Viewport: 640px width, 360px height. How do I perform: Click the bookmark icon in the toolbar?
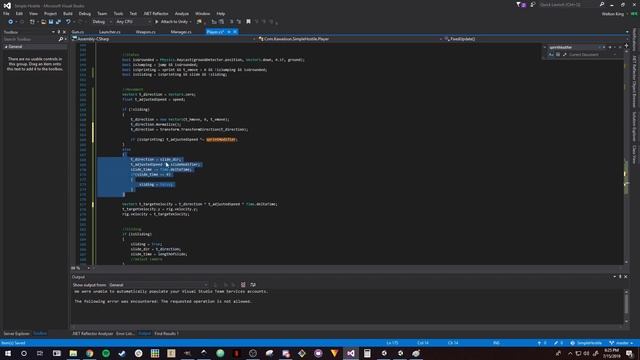248,22
